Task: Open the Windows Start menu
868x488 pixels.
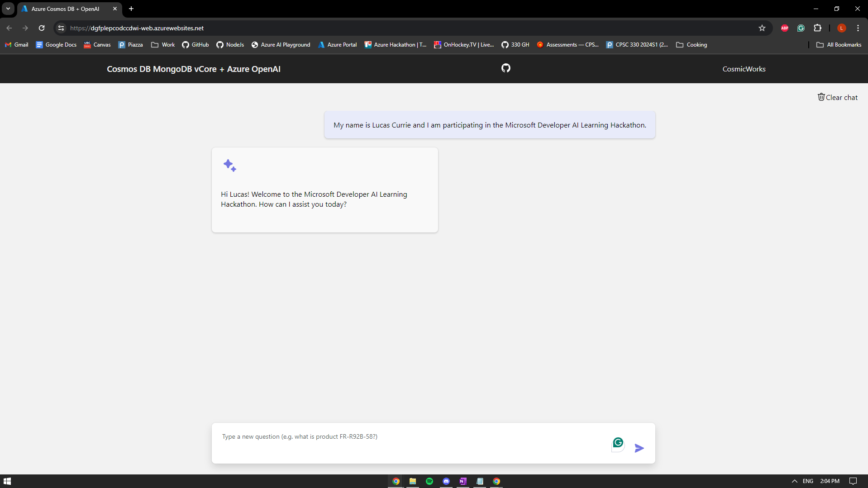Action: (x=7, y=481)
